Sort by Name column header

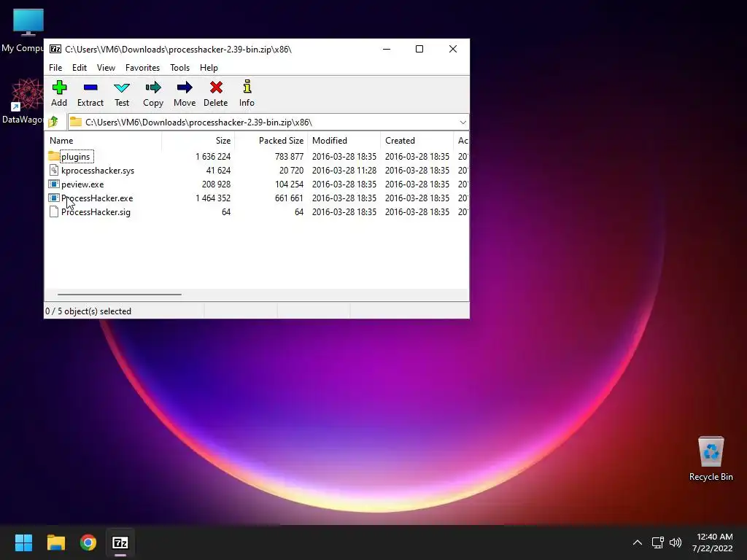click(103, 141)
